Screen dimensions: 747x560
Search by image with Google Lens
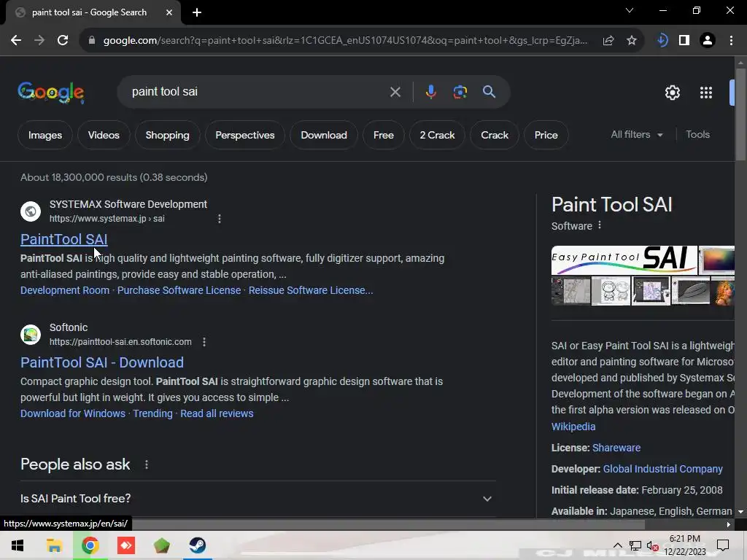tap(460, 92)
